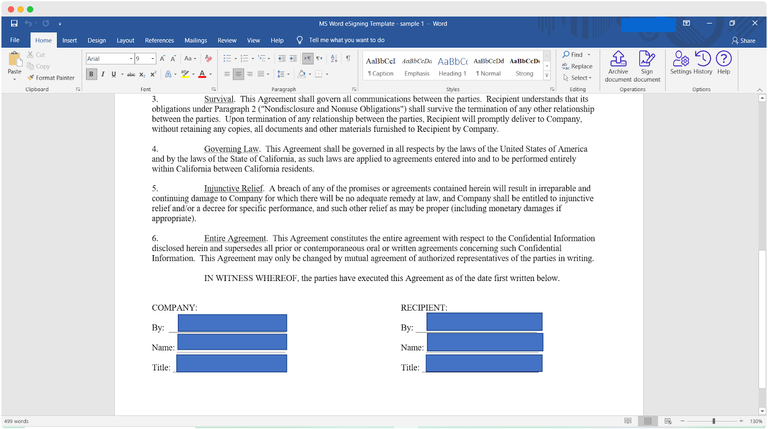Toggle center paragraph alignment
Image resolution: width=768 pixels, height=429 pixels.
[x=240, y=74]
